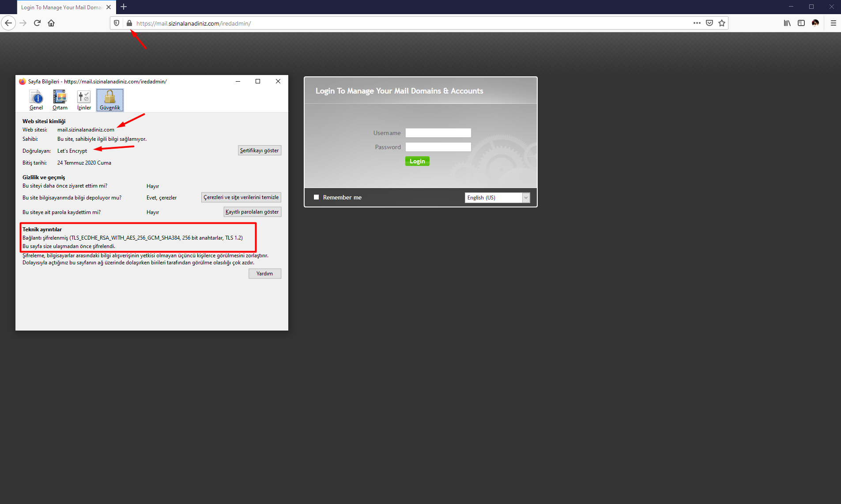Click the Yardım button

coord(264,274)
